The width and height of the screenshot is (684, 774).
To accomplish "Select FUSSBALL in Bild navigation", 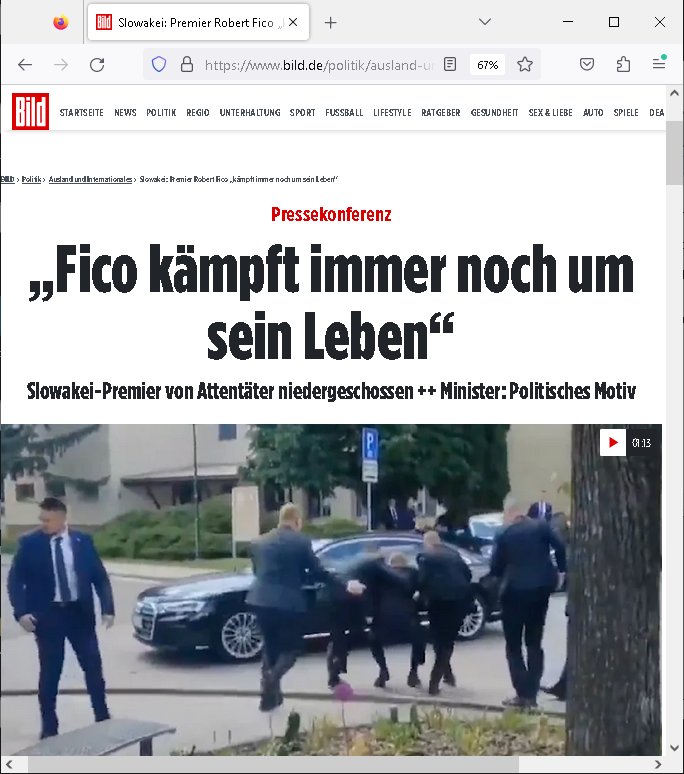I will pos(344,113).
